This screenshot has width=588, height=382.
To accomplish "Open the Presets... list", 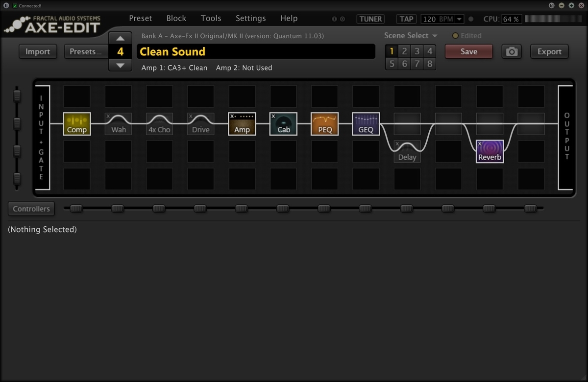I will point(85,51).
